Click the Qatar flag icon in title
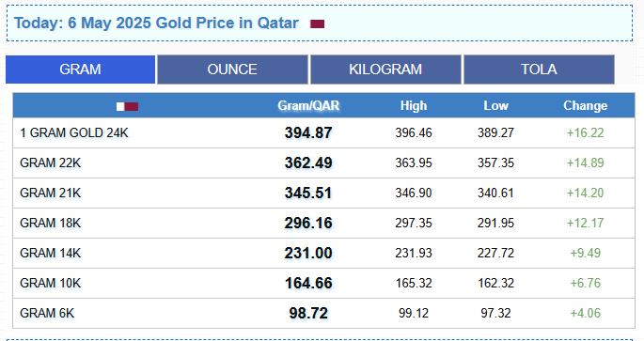 317,23
